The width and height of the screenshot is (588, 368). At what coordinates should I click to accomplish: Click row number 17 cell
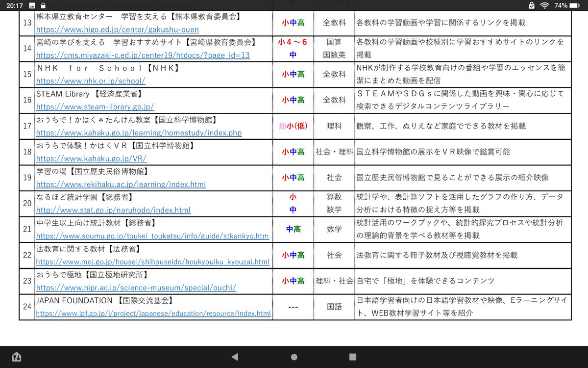(x=27, y=126)
